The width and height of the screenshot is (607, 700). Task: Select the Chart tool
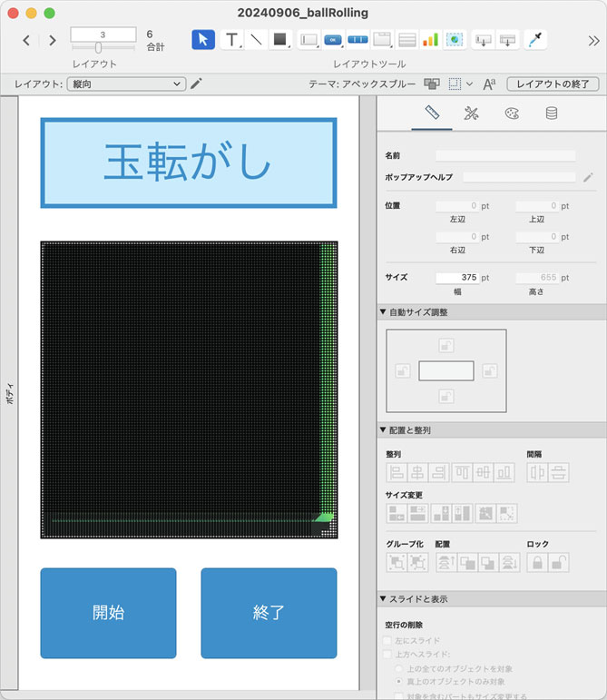[x=430, y=40]
